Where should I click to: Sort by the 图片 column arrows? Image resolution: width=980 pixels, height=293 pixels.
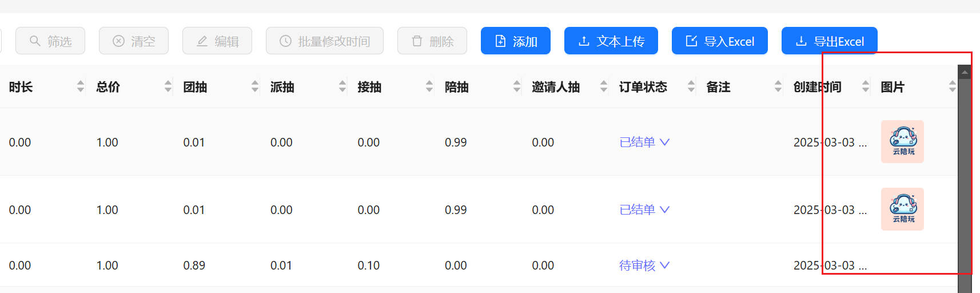tap(953, 86)
